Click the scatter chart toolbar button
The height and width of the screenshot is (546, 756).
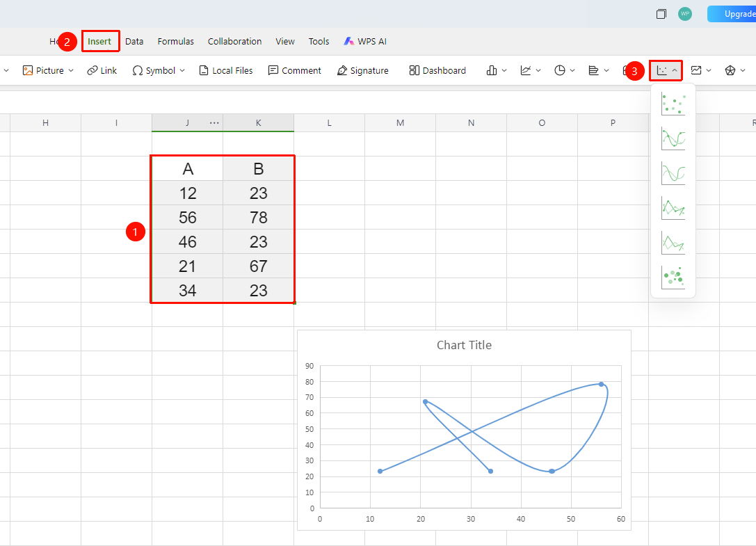pyautogui.click(x=666, y=70)
